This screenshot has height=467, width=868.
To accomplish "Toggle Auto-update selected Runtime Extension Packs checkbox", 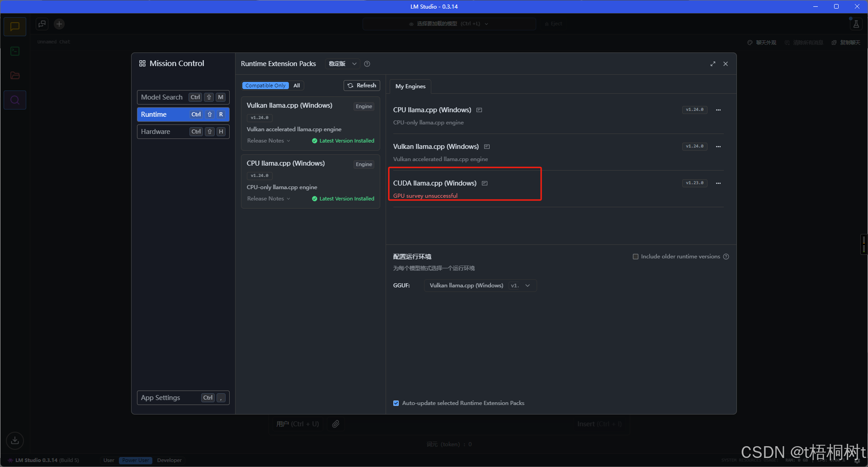I will point(396,403).
